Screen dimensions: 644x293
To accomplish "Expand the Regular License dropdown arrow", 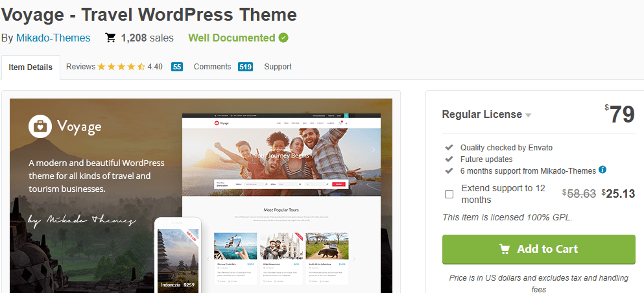I will [528, 115].
